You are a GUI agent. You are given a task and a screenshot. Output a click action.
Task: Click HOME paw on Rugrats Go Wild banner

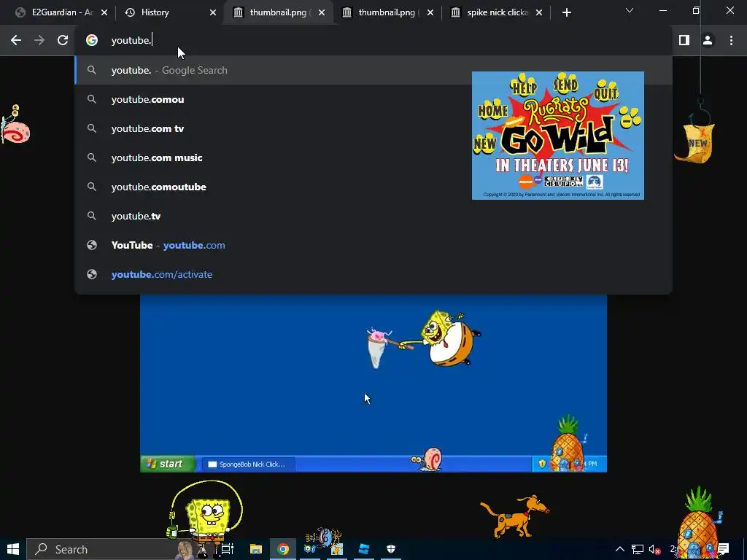click(x=492, y=109)
